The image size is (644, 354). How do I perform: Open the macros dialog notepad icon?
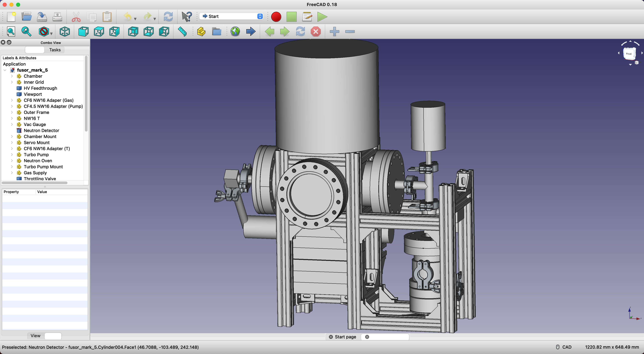pos(307,17)
